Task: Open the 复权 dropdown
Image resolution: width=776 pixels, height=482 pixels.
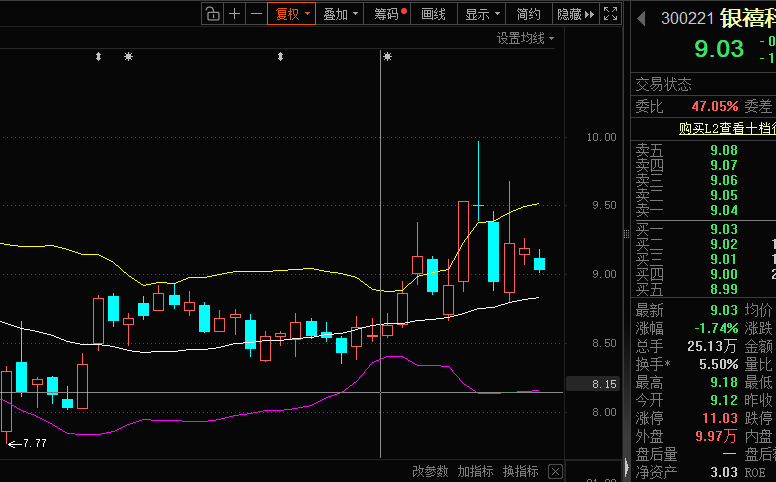Action: point(291,14)
